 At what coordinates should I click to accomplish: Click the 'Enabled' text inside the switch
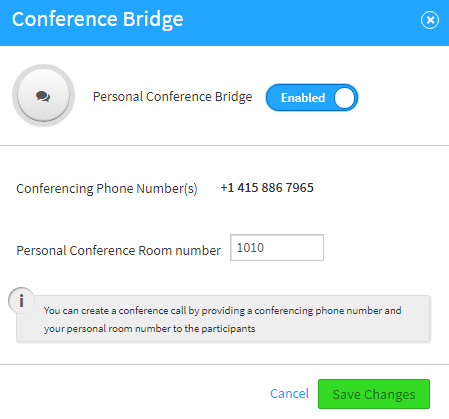click(303, 98)
